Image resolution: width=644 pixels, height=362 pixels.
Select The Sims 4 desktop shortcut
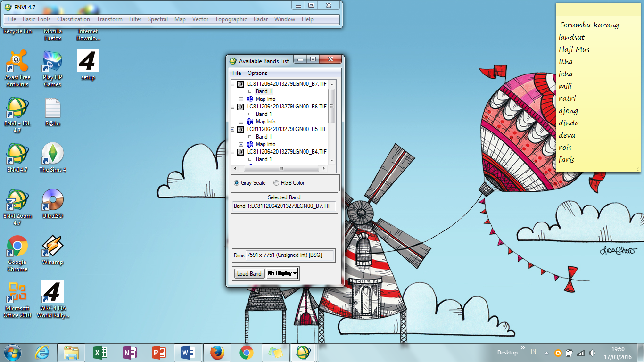[x=52, y=157]
